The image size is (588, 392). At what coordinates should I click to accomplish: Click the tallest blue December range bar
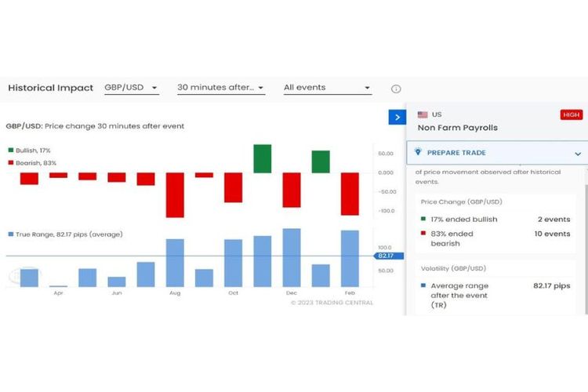(291, 258)
